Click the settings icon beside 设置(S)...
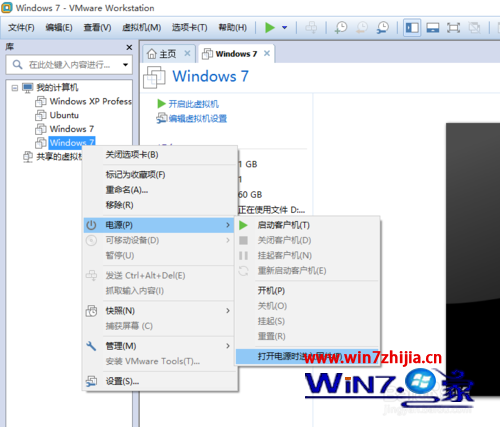500x427 pixels. pos(91,381)
